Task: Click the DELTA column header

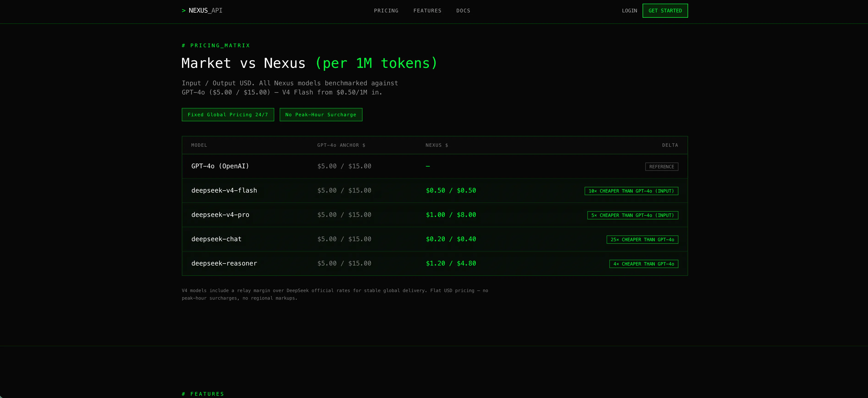Action: pos(670,145)
